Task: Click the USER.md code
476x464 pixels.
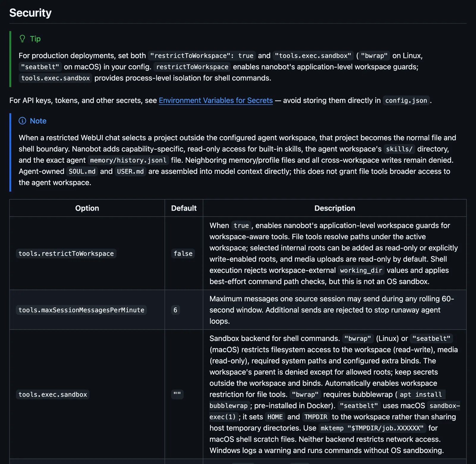Action: pos(130,172)
